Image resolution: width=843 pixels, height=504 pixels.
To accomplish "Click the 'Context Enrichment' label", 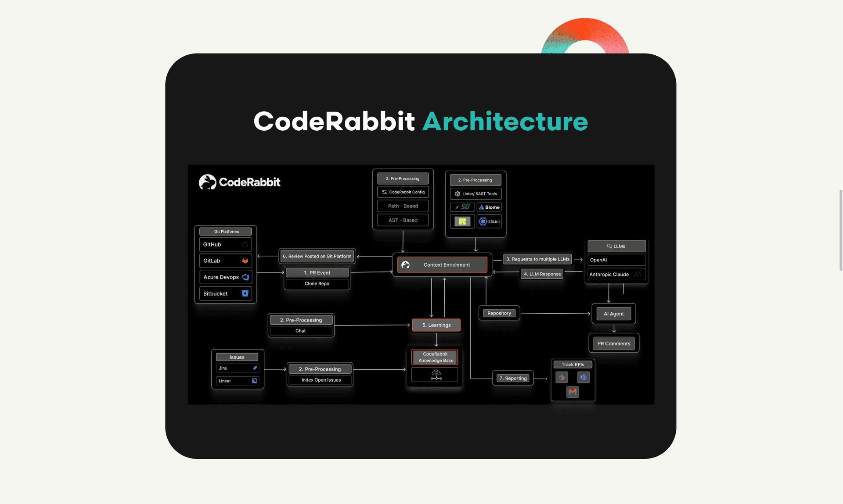I will [447, 265].
